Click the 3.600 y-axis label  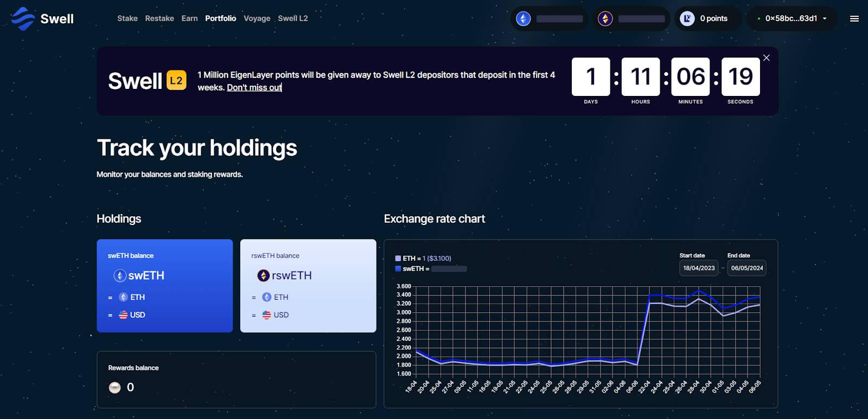(404, 286)
